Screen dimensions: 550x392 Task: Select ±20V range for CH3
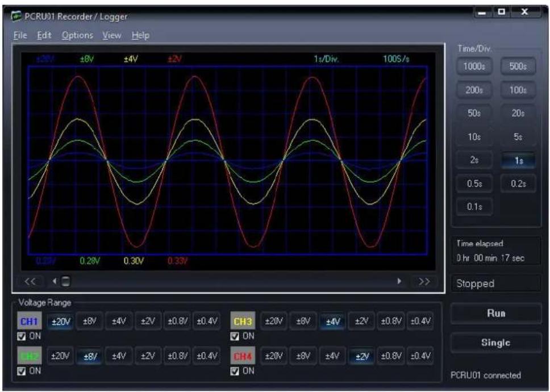[x=274, y=321]
